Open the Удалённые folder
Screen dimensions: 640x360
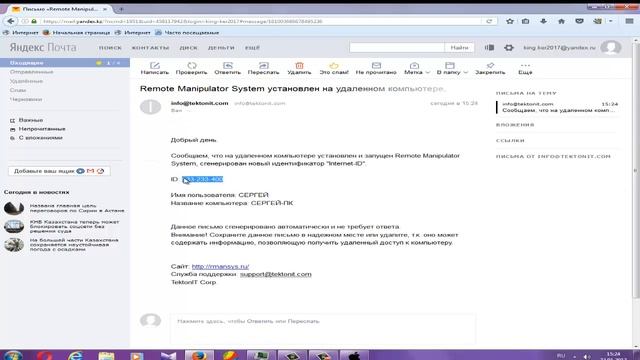pos(27,81)
